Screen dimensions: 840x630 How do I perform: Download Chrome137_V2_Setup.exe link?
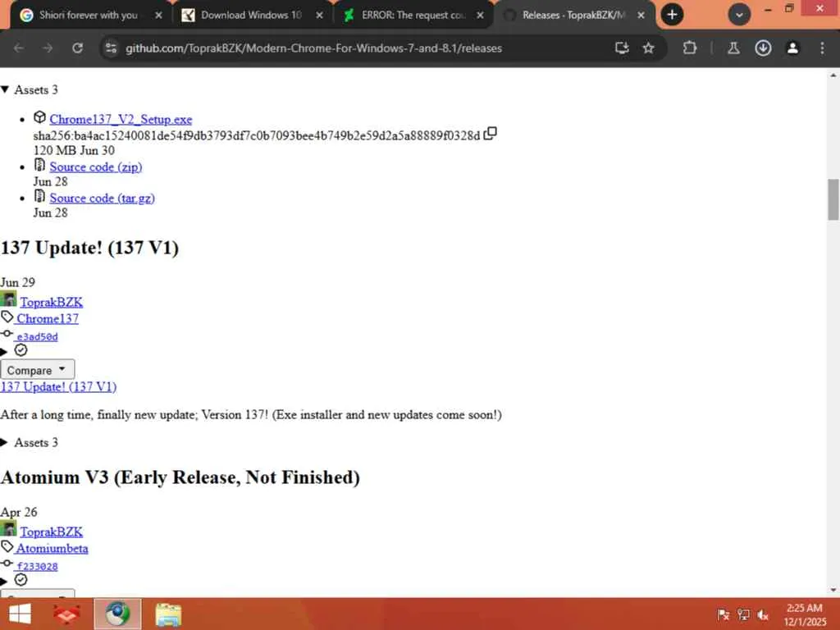(x=121, y=120)
